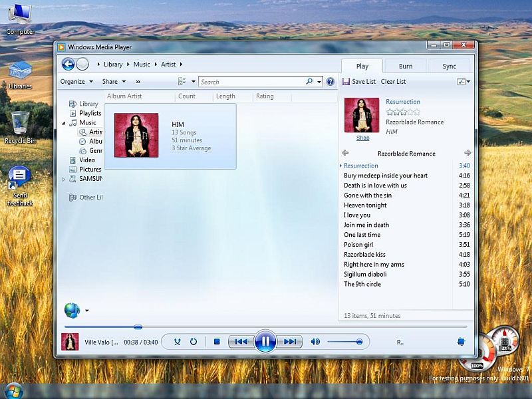Image resolution: width=532 pixels, height=399 pixels.
Task: Skip to the next track
Action: tap(289, 342)
